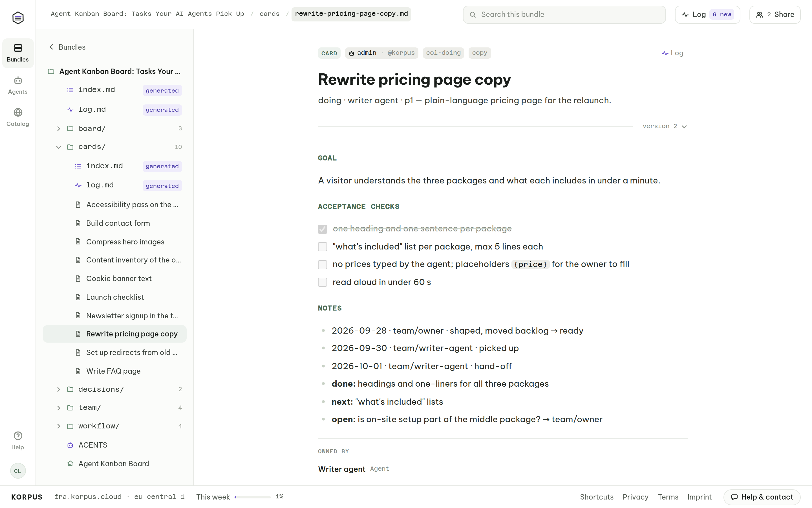
Task: Open the Log button with 6 new
Action: click(707, 14)
